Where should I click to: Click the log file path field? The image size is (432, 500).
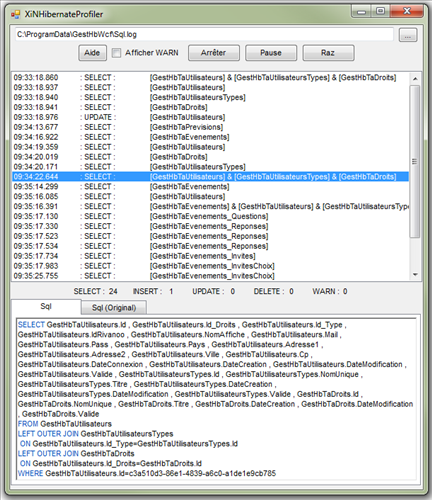(x=204, y=34)
